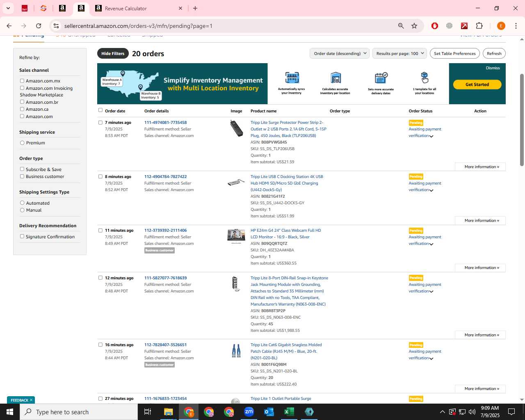The height and width of the screenshot is (420, 525).
Task: Reload the page with refresh icon
Action: point(39,26)
